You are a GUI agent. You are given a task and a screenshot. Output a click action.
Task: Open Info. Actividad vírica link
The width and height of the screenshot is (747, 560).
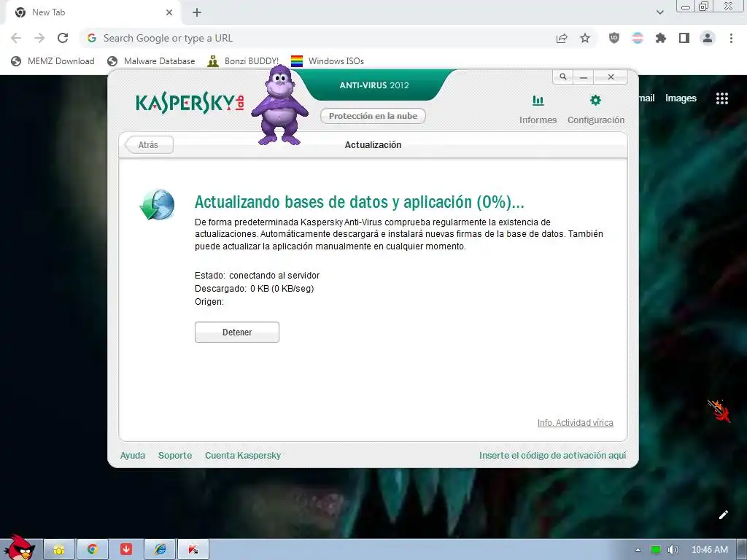(x=575, y=423)
